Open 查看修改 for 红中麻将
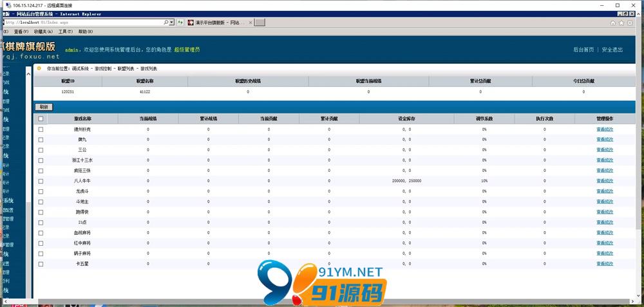Image resolution: width=644 pixels, height=307 pixels. [x=605, y=243]
